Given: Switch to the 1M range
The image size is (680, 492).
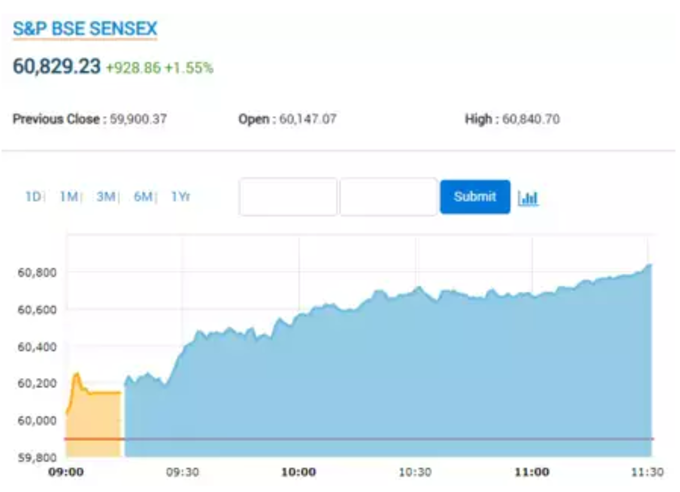Looking at the screenshot, I should click(69, 197).
